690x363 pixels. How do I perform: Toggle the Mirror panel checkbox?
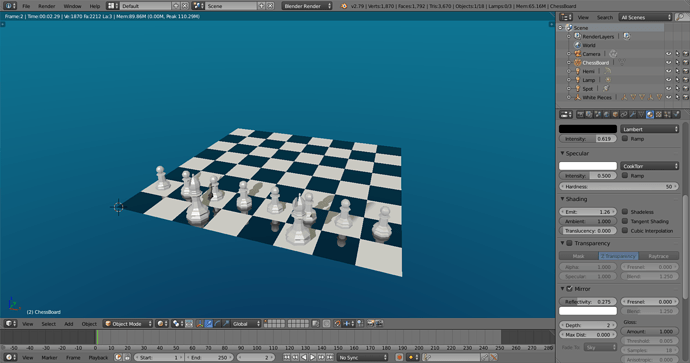[569, 289]
